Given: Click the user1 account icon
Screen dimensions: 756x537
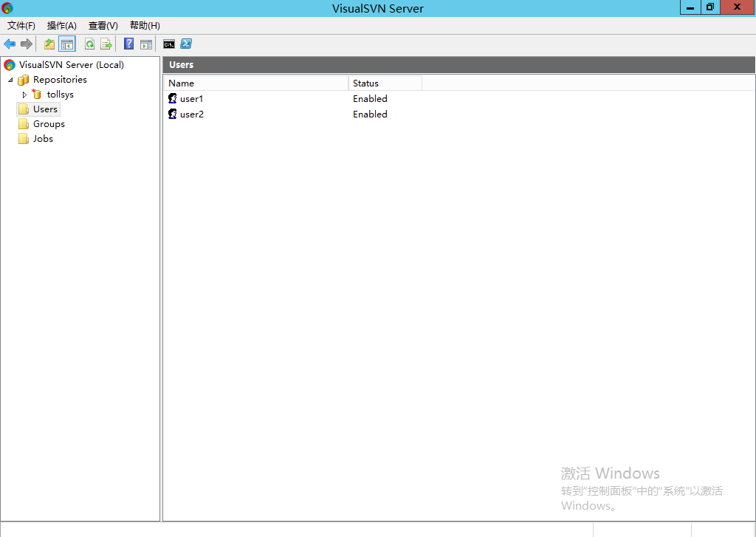Looking at the screenshot, I should (x=173, y=98).
